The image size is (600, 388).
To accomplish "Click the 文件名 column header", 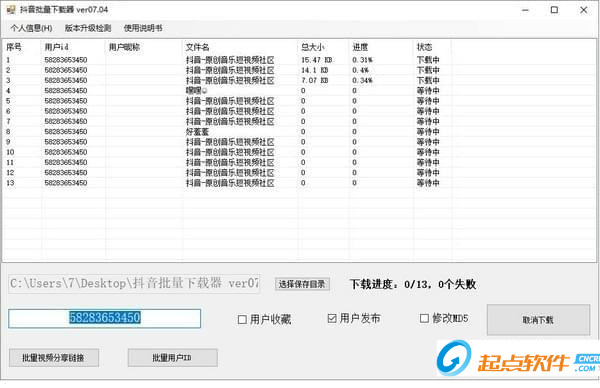I will pyautogui.click(x=197, y=47).
